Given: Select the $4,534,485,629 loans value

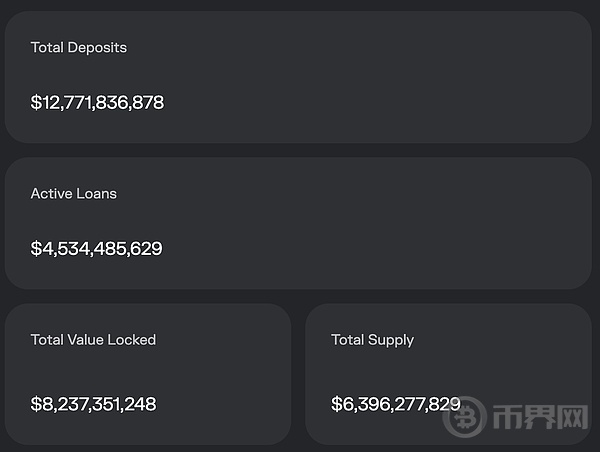Looking at the screenshot, I should coord(96,249).
